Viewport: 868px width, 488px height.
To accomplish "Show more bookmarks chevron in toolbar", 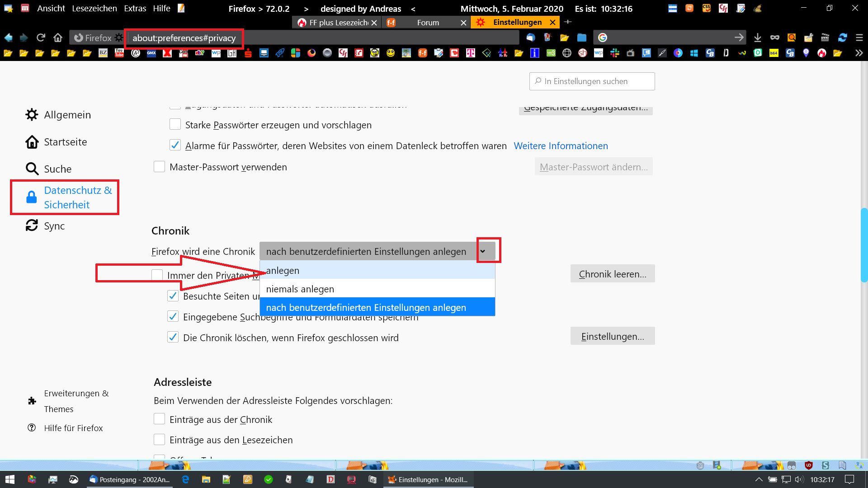I will click(859, 53).
